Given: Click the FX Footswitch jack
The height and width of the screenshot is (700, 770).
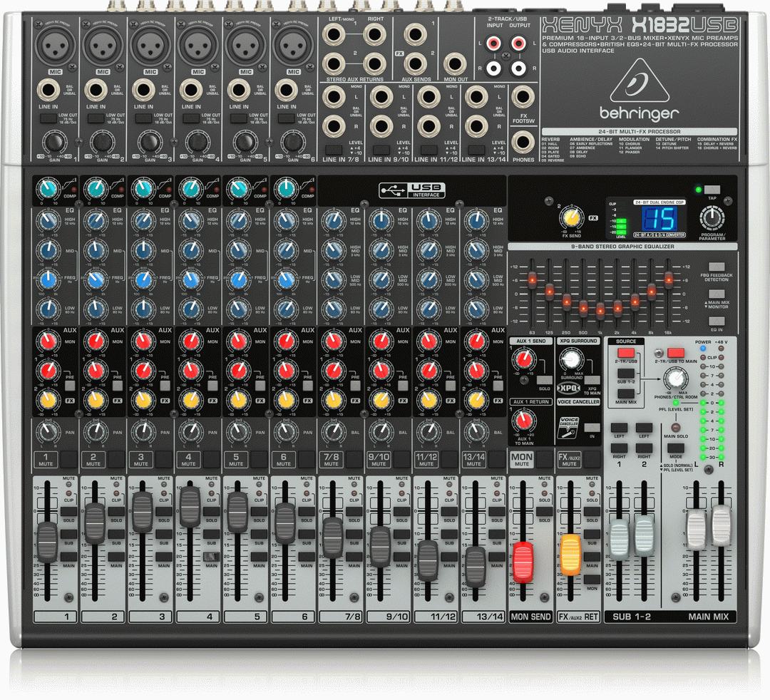Looking at the screenshot, I should [x=523, y=98].
